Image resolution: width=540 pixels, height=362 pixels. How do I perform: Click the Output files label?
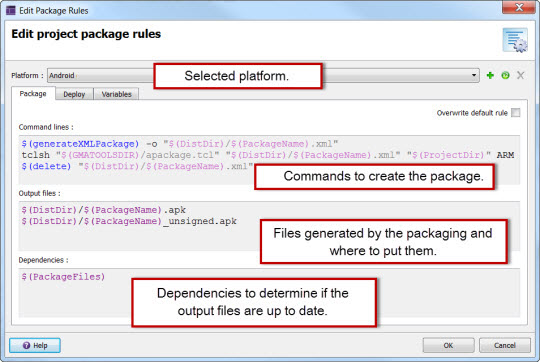(x=40, y=193)
